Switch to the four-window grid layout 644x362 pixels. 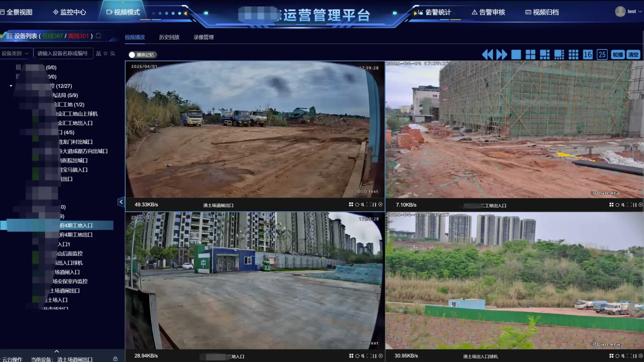[x=530, y=55]
